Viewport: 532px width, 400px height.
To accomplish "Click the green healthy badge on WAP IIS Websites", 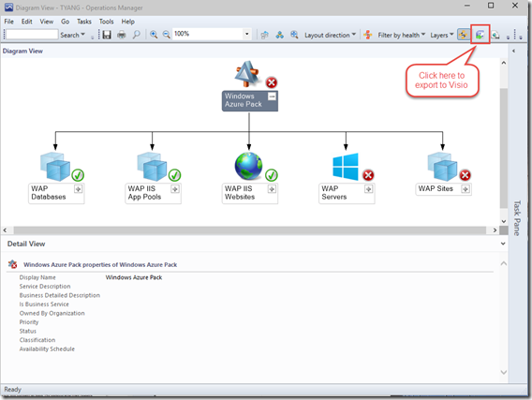I will pos(272,175).
